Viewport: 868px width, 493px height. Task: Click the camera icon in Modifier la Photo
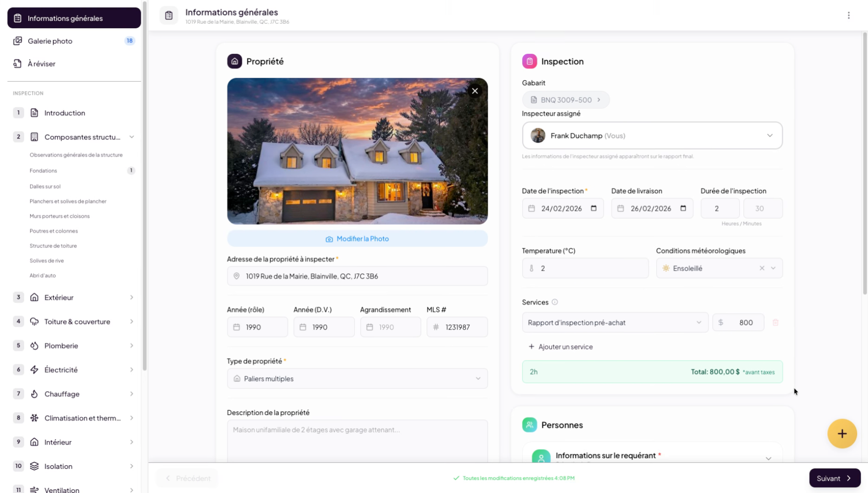click(x=329, y=239)
